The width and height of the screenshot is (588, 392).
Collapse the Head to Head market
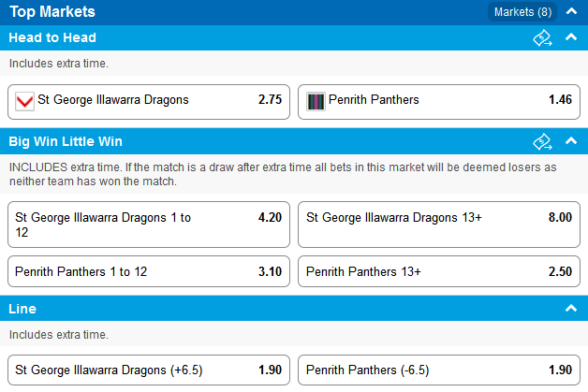click(571, 36)
